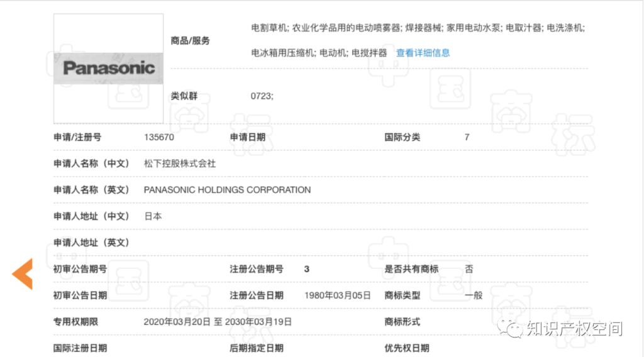Screen dimensions: 644x357
Task: Click the 是否共有商标 value 否
Action: tap(469, 269)
